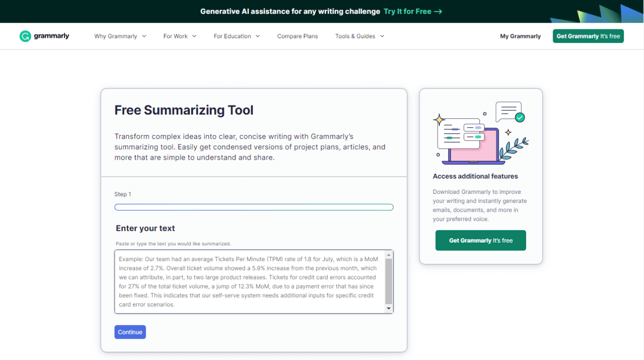644x360 pixels.
Task: Open the For Work dropdown
Action: pyautogui.click(x=179, y=36)
